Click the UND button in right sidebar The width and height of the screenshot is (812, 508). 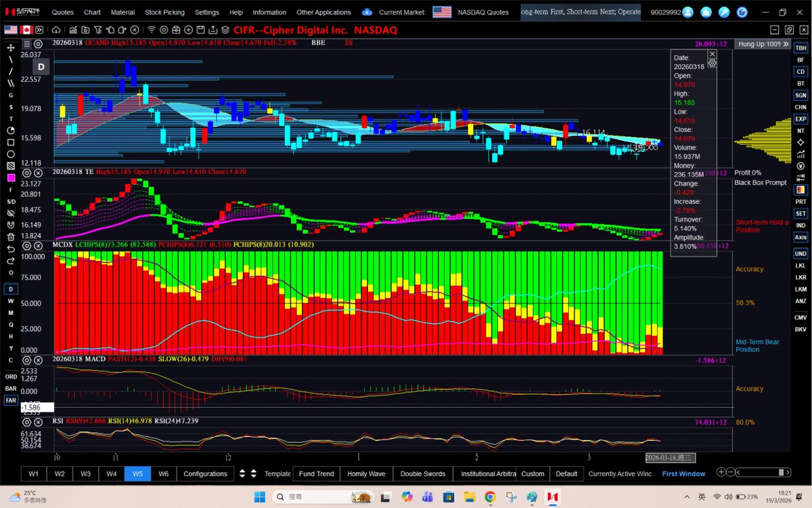click(800, 253)
